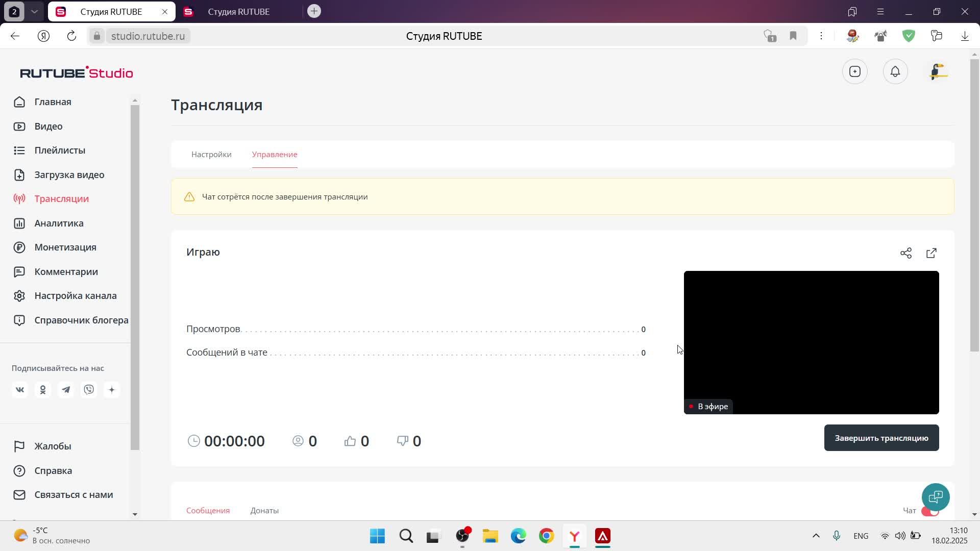The height and width of the screenshot is (551, 980).
Task: Click the Dzen star social icon
Action: coord(112,390)
